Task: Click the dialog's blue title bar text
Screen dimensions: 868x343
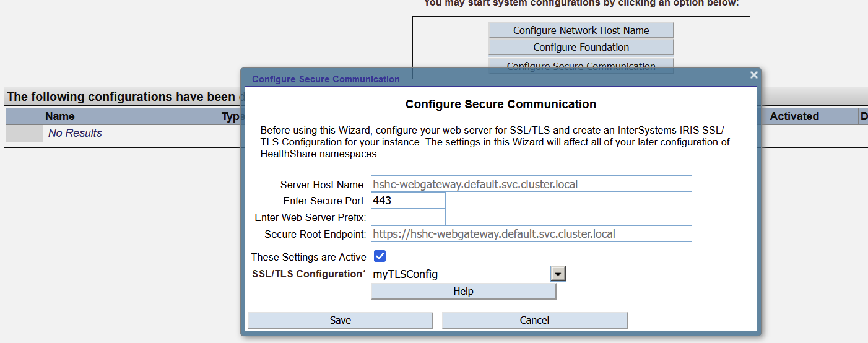Action: [x=326, y=79]
